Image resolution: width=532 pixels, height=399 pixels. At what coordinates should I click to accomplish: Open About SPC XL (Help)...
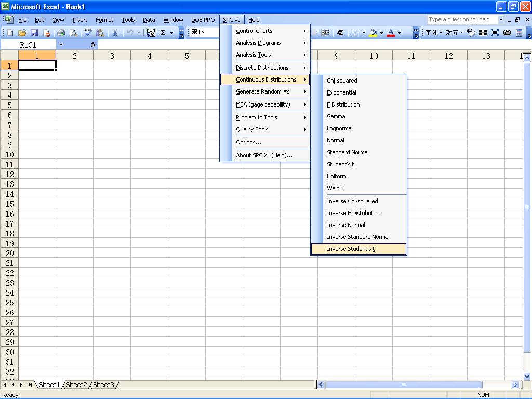(265, 155)
